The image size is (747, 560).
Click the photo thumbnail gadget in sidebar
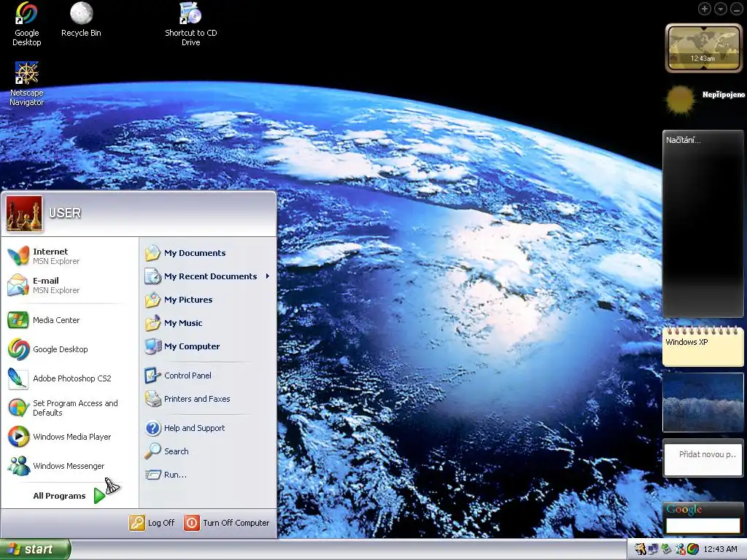tap(703, 402)
